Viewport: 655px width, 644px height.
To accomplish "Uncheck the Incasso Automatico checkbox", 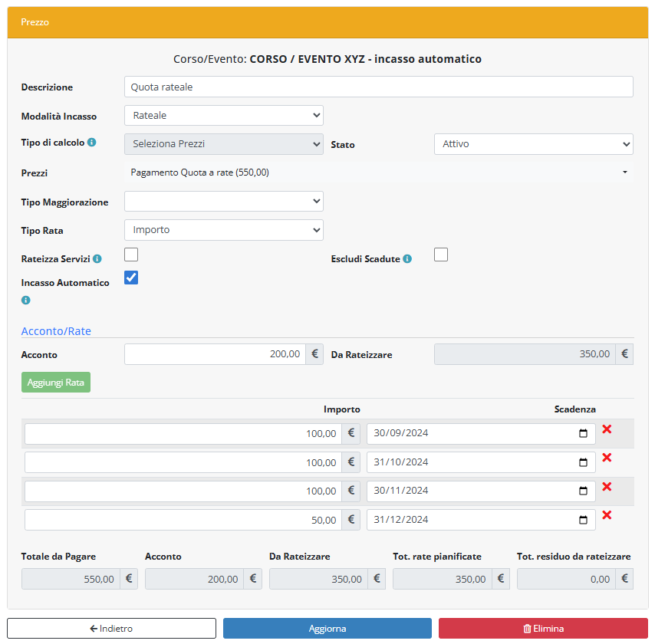I will pos(131,278).
